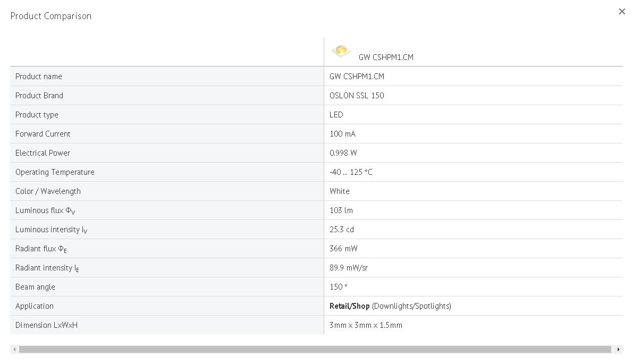The width and height of the screenshot is (633, 364).
Task: Close the Product Comparison dialog
Action: coord(622,12)
